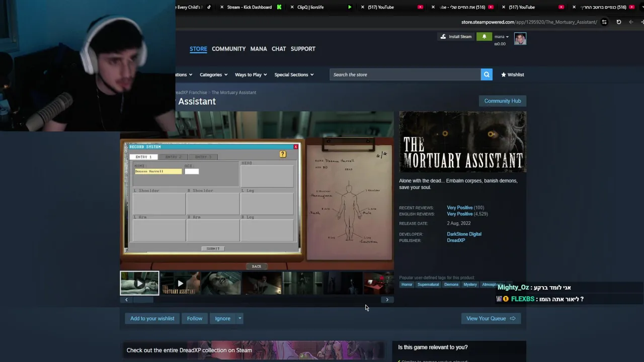Click Very Positive English reviews link
Screen dimensions: 644x362
(x=459, y=214)
